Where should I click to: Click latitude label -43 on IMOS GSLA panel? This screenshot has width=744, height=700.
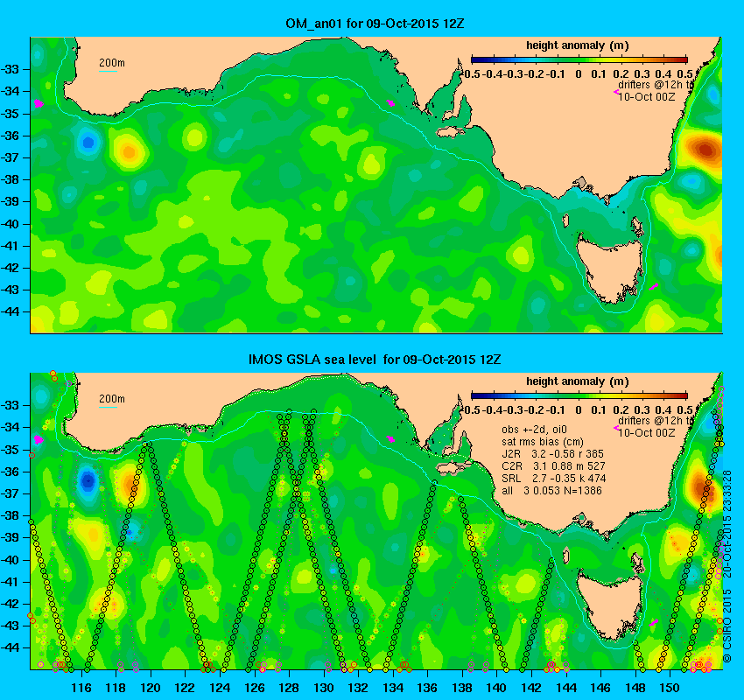[x=9, y=626]
